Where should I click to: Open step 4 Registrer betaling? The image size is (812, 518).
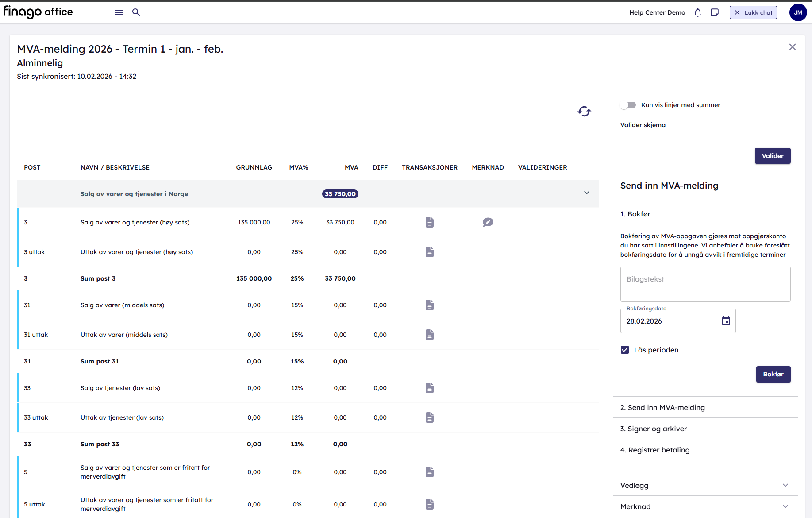[655, 450]
